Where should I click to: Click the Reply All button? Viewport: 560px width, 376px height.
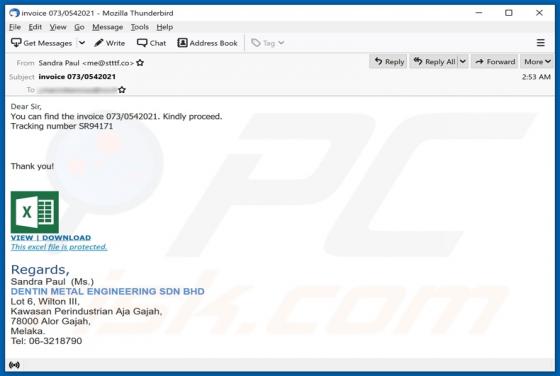[x=434, y=62]
